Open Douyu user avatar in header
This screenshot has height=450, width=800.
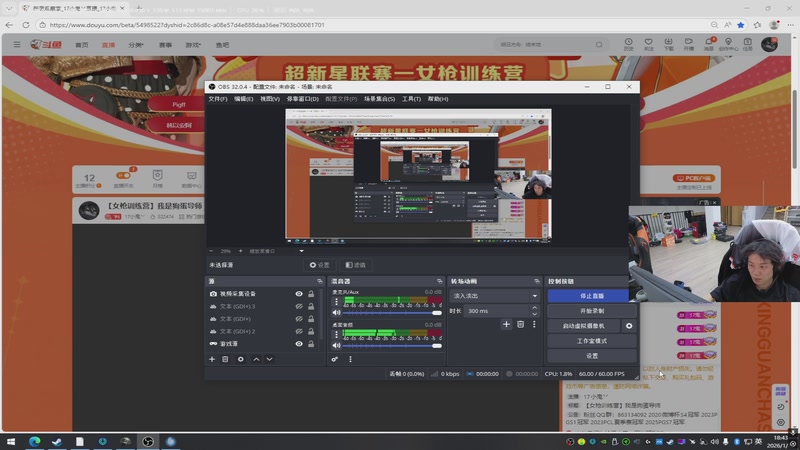coord(769,44)
